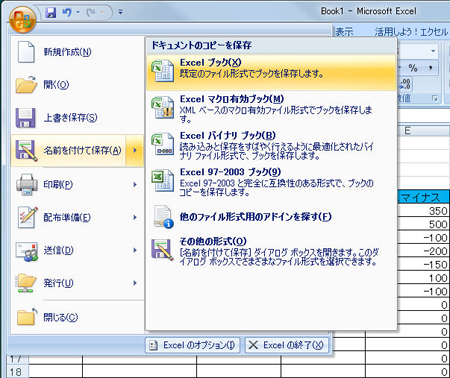
Task: Select the cell containing -200
Action: click(x=423, y=251)
